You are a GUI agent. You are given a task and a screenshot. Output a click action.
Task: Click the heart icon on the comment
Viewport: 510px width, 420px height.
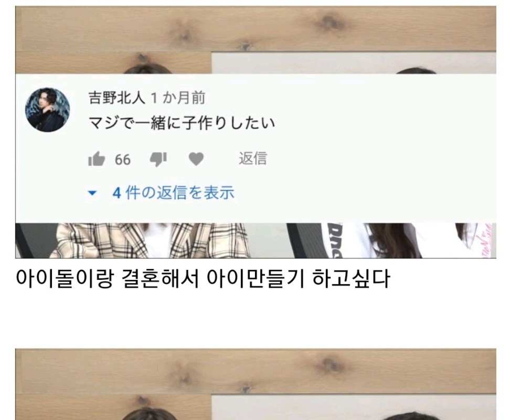pos(196,159)
